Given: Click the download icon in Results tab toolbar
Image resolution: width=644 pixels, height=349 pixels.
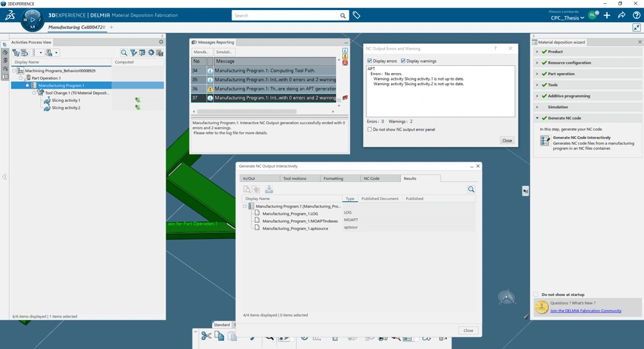Looking at the screenshot, I should (268, 189).
